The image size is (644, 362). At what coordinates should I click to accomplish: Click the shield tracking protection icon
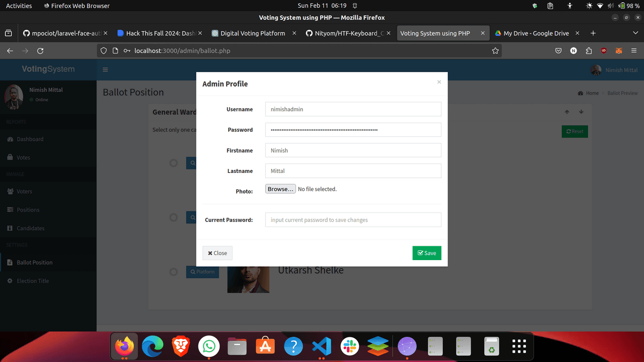104,51
